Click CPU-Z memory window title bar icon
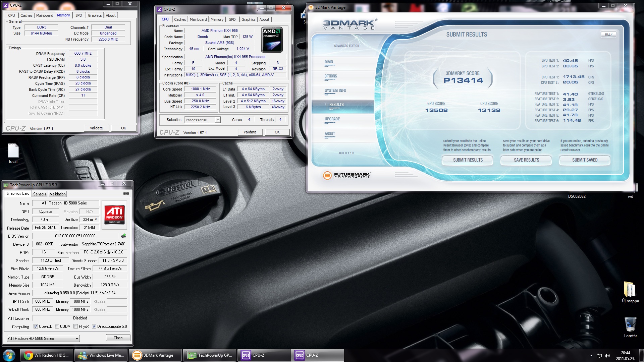 coord(6,5)
